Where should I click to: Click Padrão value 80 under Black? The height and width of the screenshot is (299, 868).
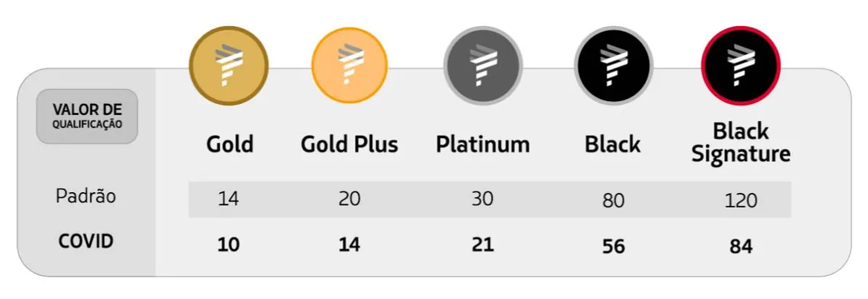(613, 200)
